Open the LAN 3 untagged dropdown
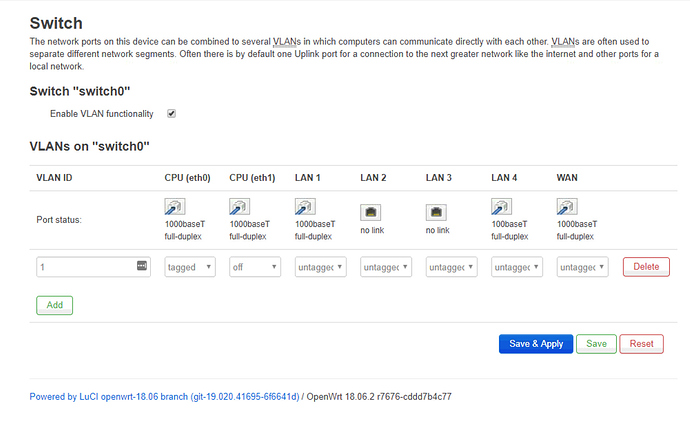 pyautogui.click(x=451, y=267)
